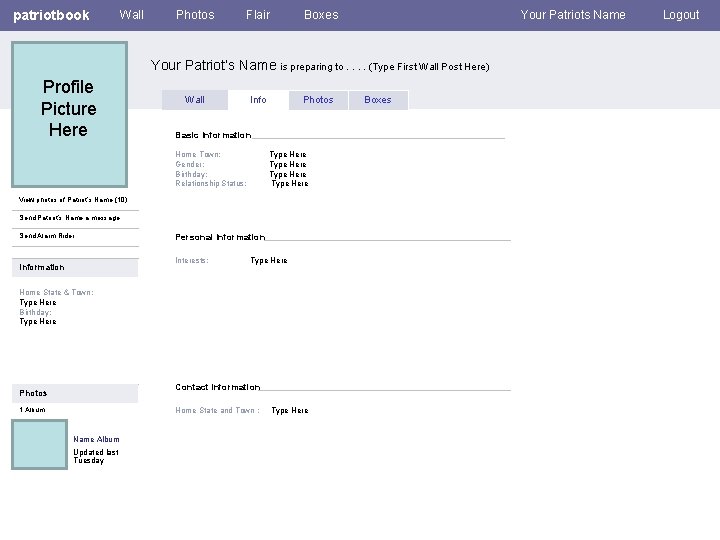Click Send Patriot's Name a message link
This screenshot has width=720, height=540.
coord(70,218)
